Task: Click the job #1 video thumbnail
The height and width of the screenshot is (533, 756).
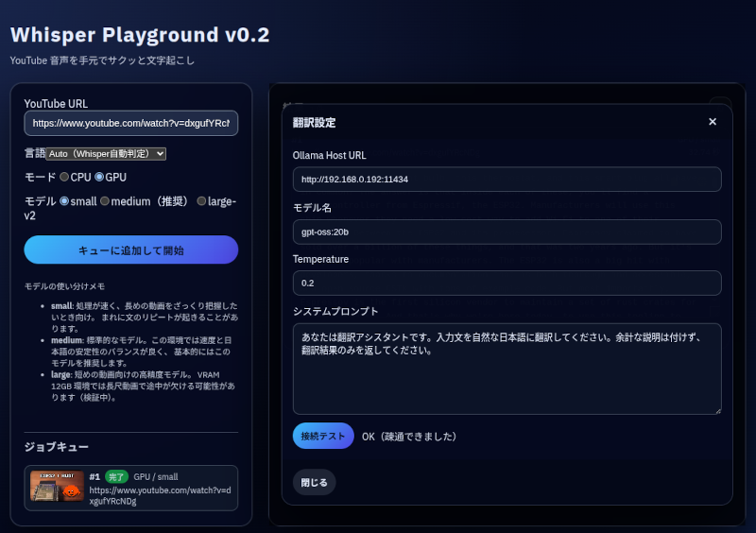Action: (57, 487)
